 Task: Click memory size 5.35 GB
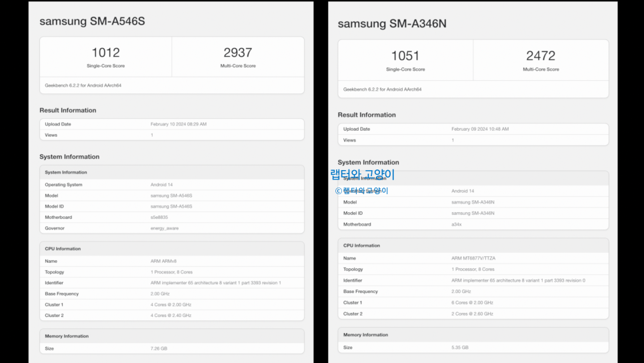pos(459,348)
